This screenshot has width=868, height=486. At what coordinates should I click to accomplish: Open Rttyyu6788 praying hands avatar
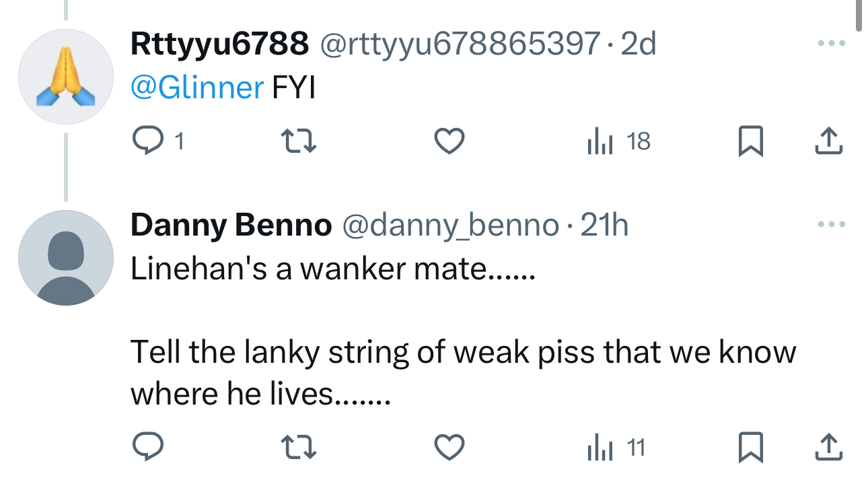(65, 77)
